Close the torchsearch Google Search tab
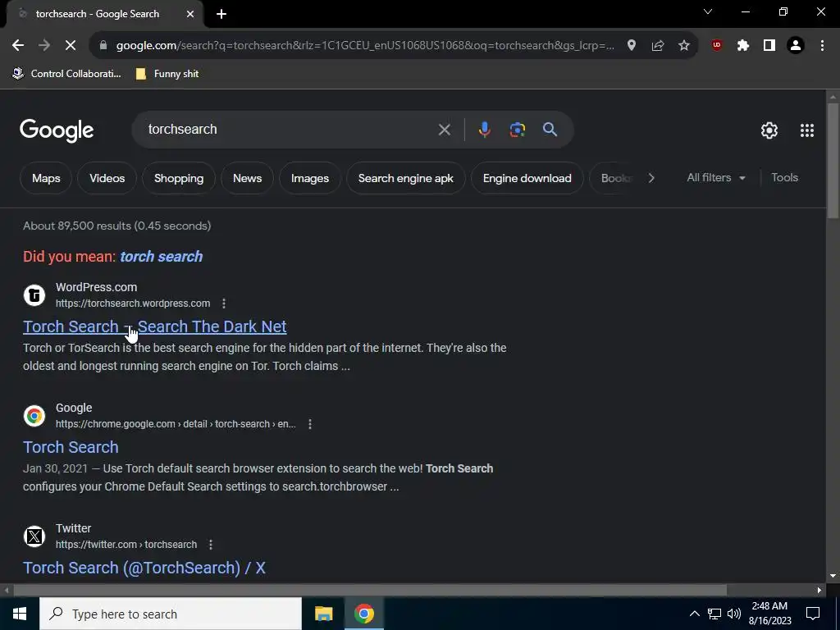Screen dimensions: 840x630 tap(190, 14)
